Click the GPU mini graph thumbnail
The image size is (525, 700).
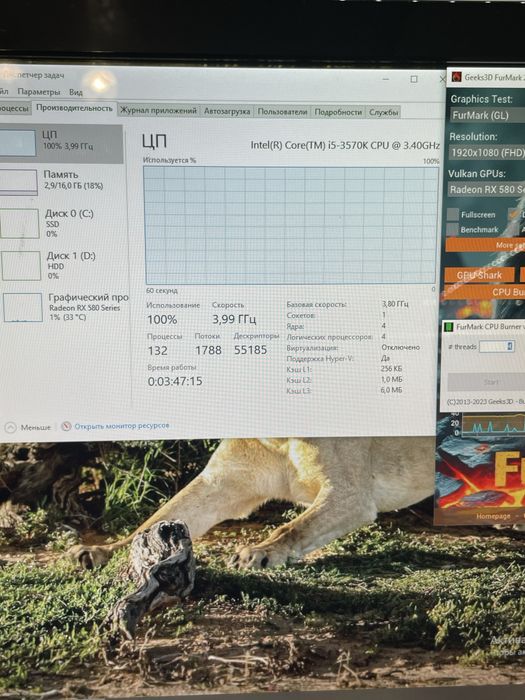23,307
